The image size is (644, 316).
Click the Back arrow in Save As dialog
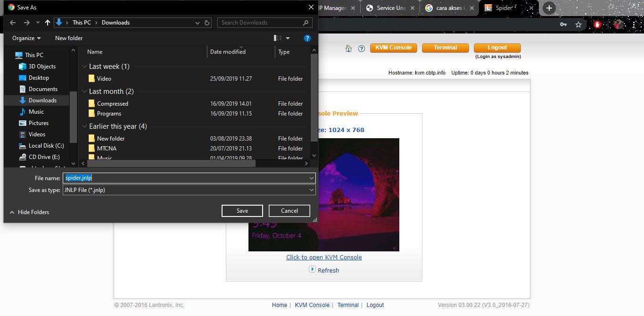(13, 23)
